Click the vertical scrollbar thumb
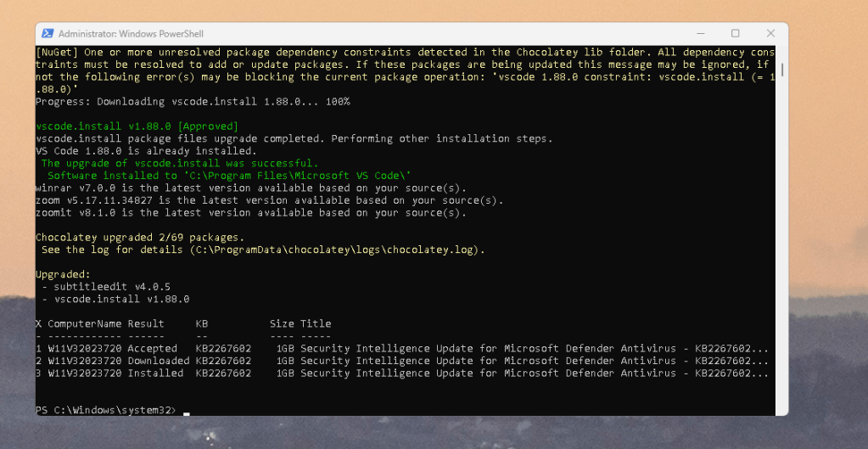 781,70
